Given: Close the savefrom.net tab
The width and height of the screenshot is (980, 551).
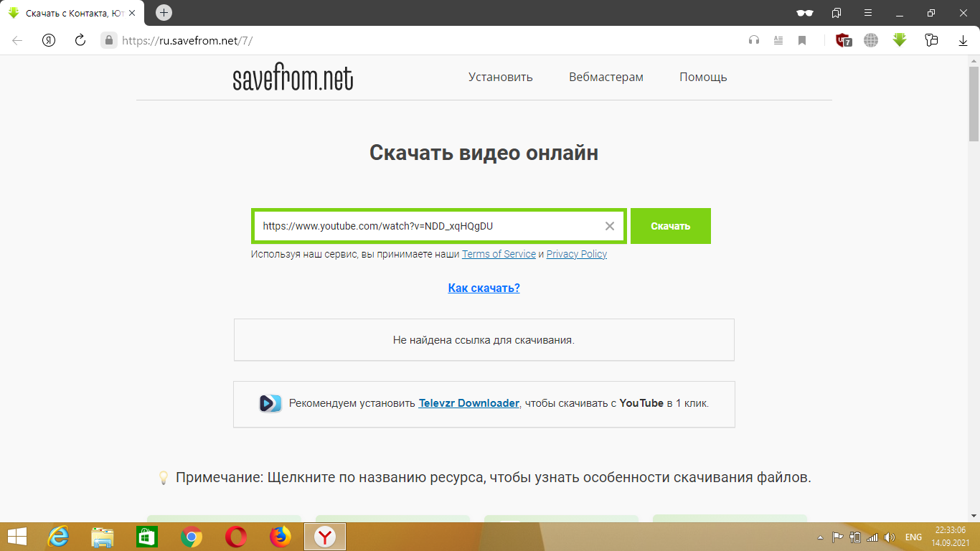Looking at the screenshot, I should 131,13.
